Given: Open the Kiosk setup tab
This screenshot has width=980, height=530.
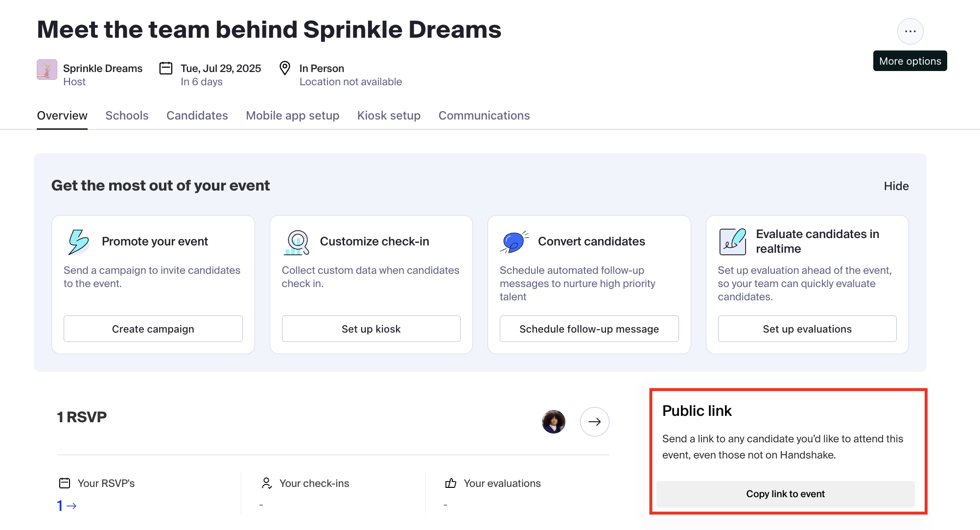Looking at the screenshot, I should tap(388, 116).
